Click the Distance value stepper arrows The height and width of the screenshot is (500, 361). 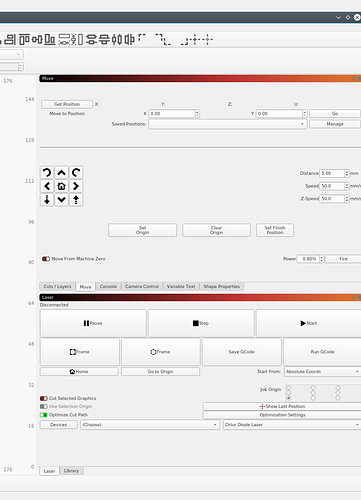[347, 173]
